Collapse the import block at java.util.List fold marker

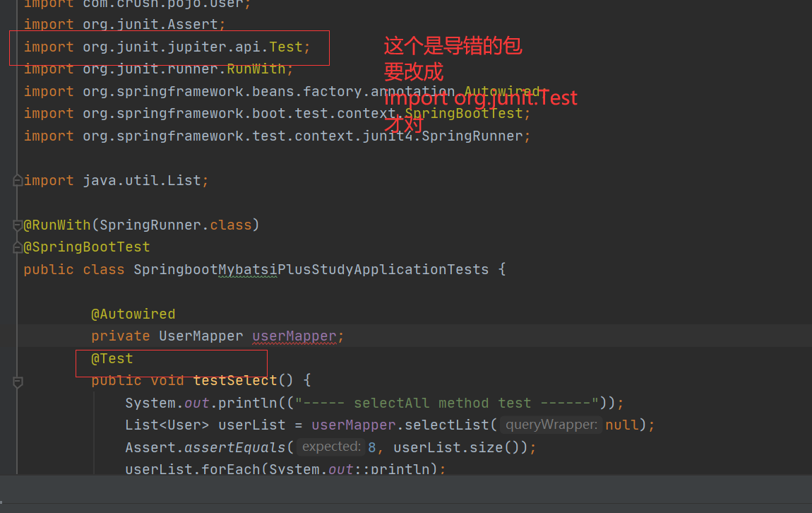pyautogui.click(x=17, y=180)
